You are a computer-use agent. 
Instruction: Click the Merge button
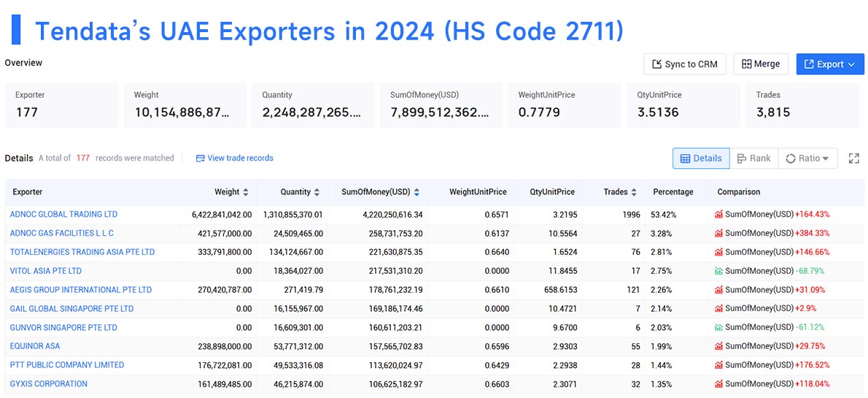(761, 64)
